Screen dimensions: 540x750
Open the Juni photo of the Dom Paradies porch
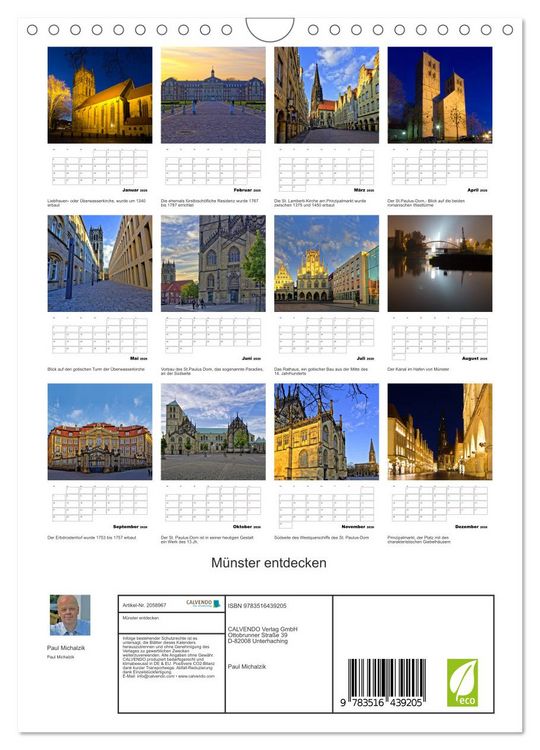point(213,263)
